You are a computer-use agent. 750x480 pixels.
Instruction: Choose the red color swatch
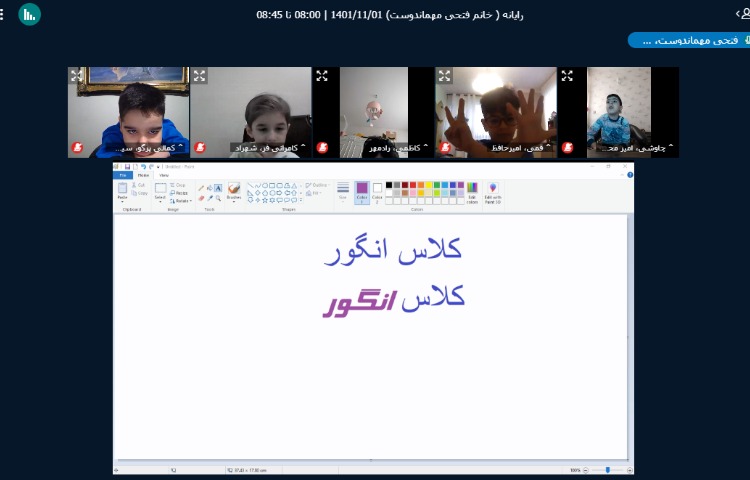pos(413,185)
